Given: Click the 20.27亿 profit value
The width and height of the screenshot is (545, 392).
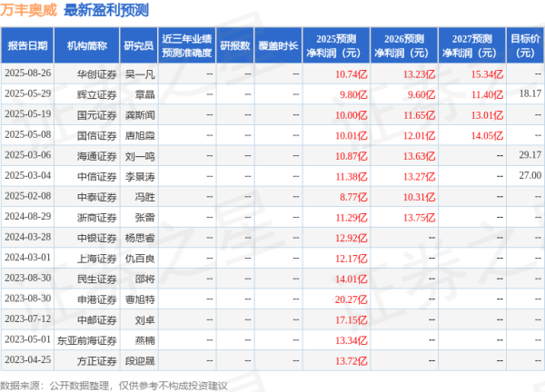Looking at the screenshot, I should point(351,299).
